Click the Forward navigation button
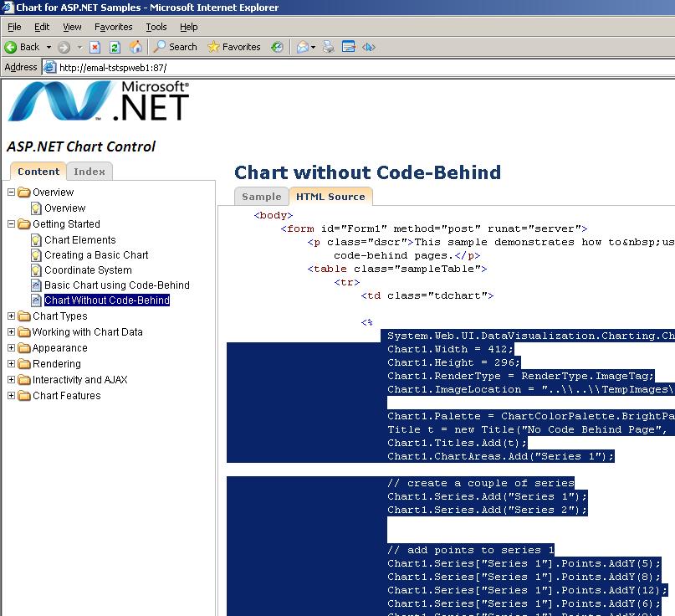Image resolution: width=675 pixels, height=616 pixels. 64,47
